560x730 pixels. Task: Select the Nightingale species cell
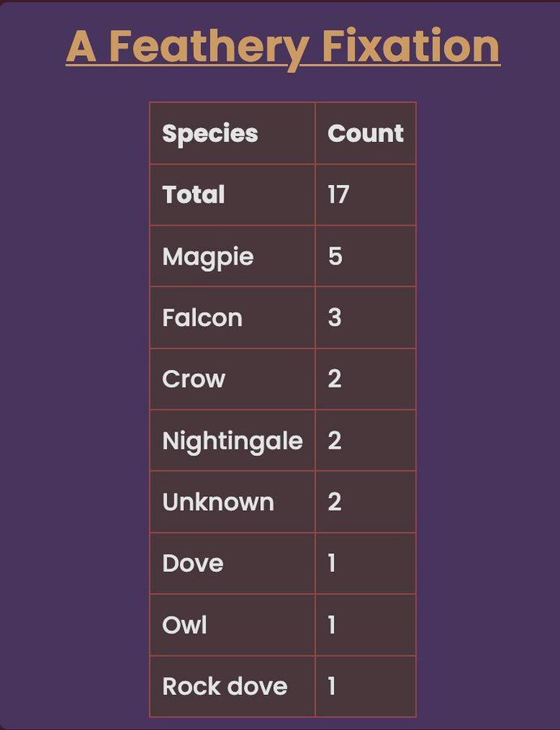pos(233,440)
